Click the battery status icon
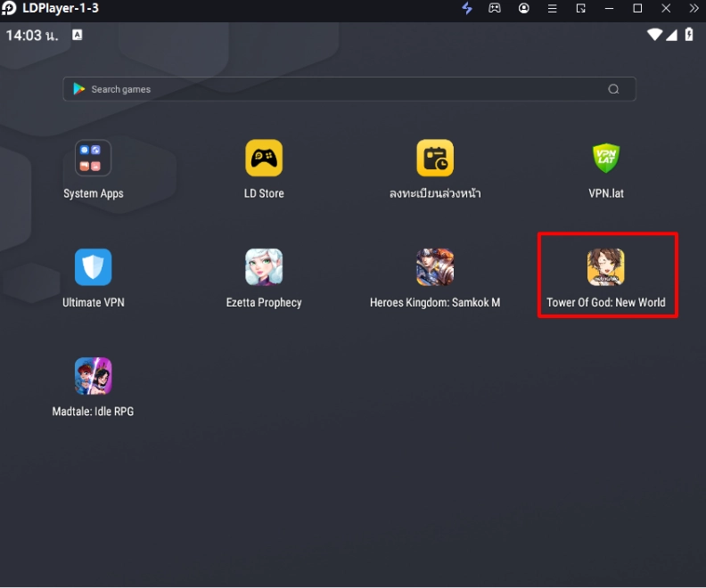The height and width of the screenshot is (588, 706). point(689,34)
